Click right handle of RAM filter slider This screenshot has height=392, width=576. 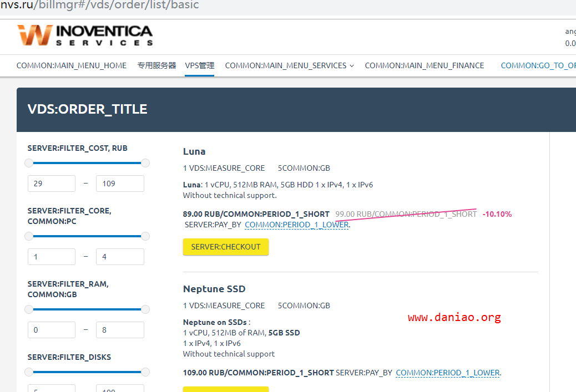145,309
